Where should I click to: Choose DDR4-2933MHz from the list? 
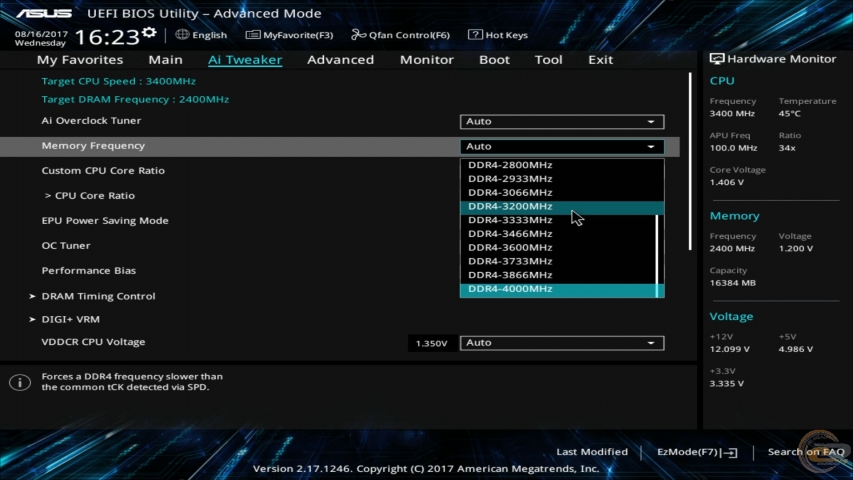[x=562, y=179]
